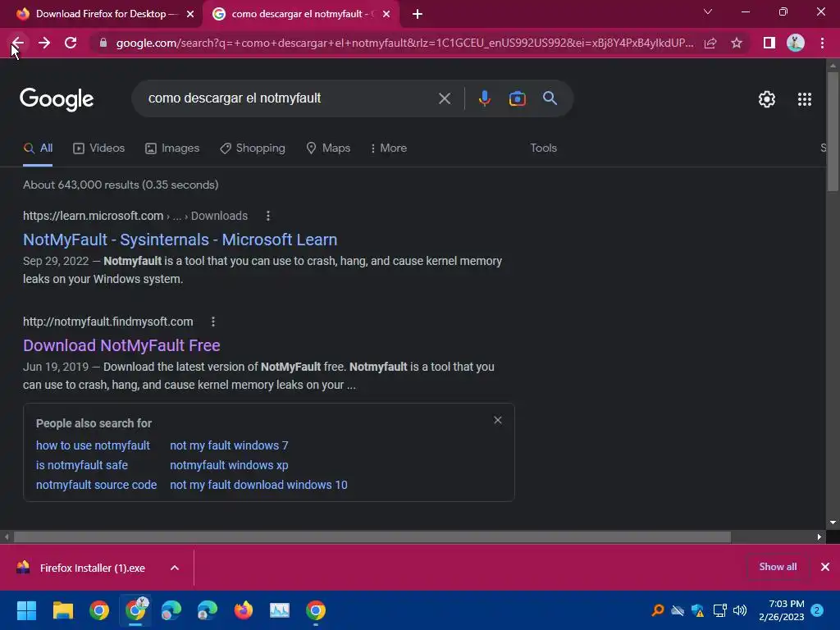Start a voice search with the microphone
The image size is (840, 630).
point(484,98)
